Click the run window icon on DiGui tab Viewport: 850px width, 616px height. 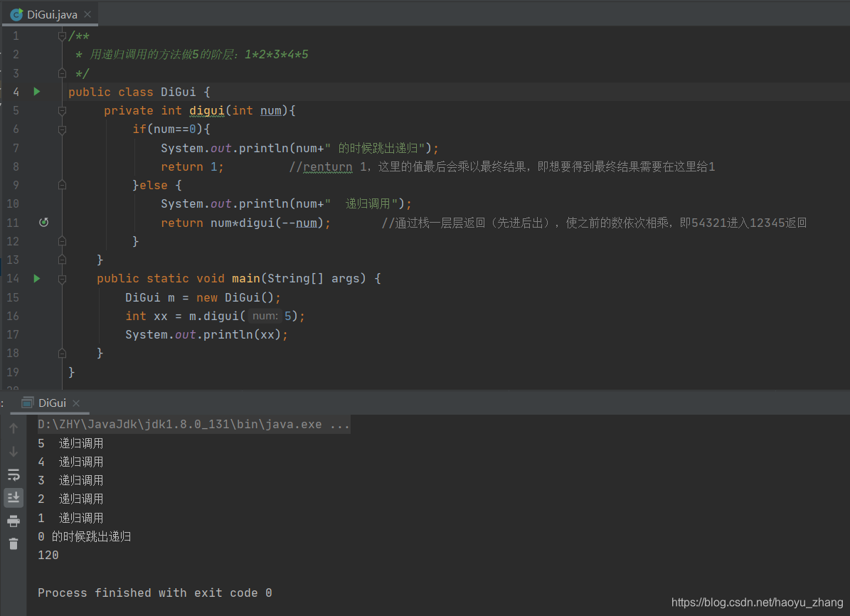pos(28,403)
